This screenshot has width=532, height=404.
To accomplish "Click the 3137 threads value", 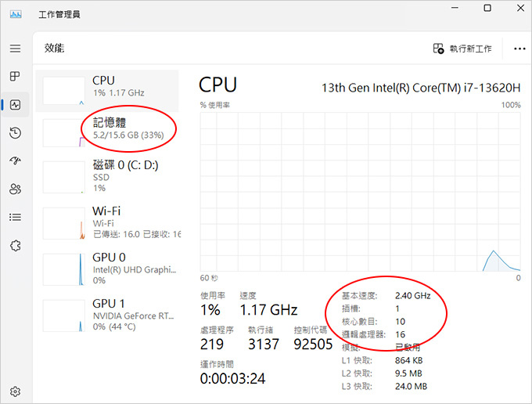I will [x=264, y=344].
